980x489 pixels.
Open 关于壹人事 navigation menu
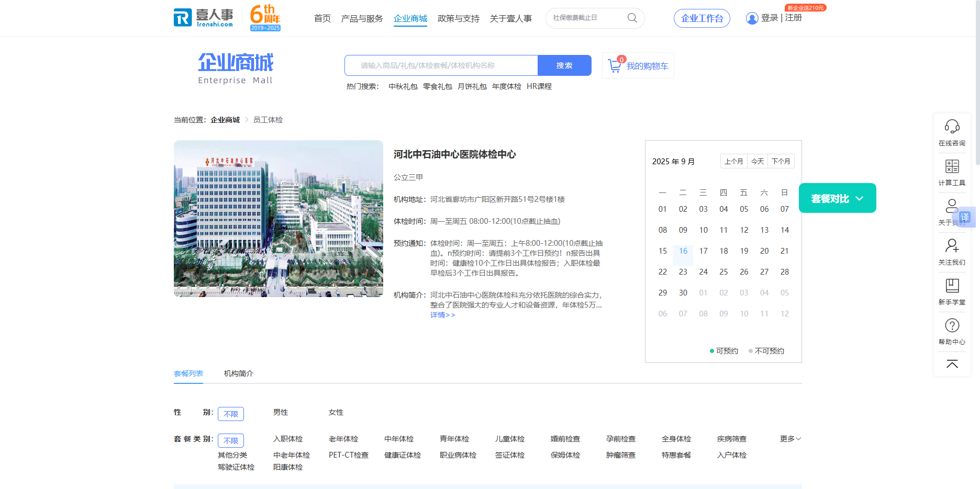511,18
